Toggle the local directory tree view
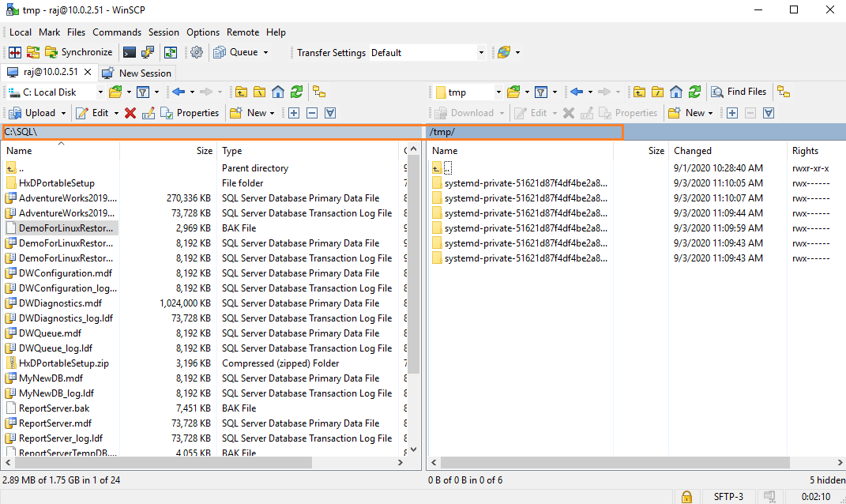 [319, 92]
